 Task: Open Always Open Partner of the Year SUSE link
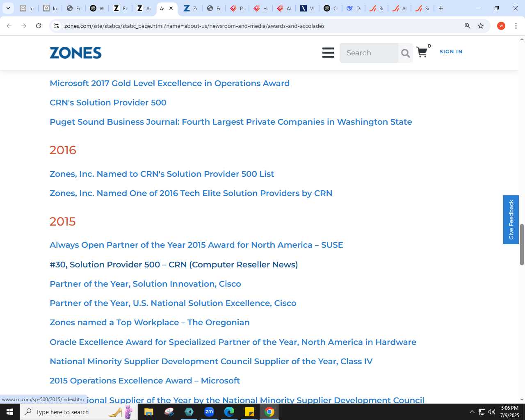pyautogui.click(x=196, y=245)
